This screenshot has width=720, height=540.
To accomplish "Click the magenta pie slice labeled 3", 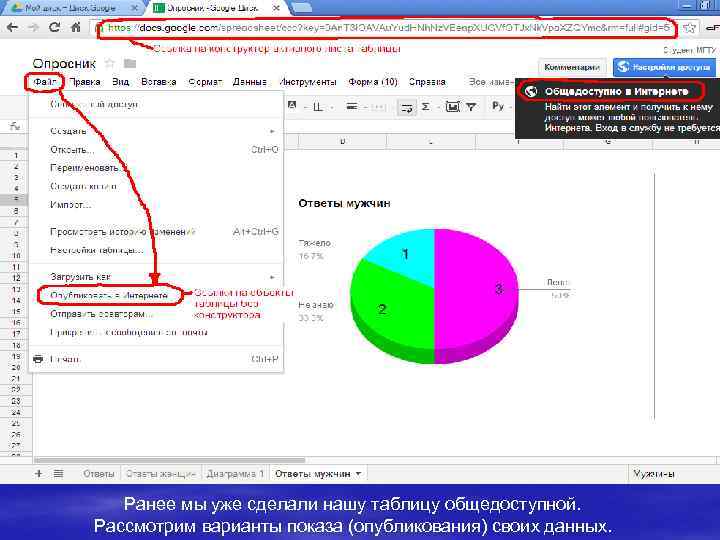I will point(478,289).
